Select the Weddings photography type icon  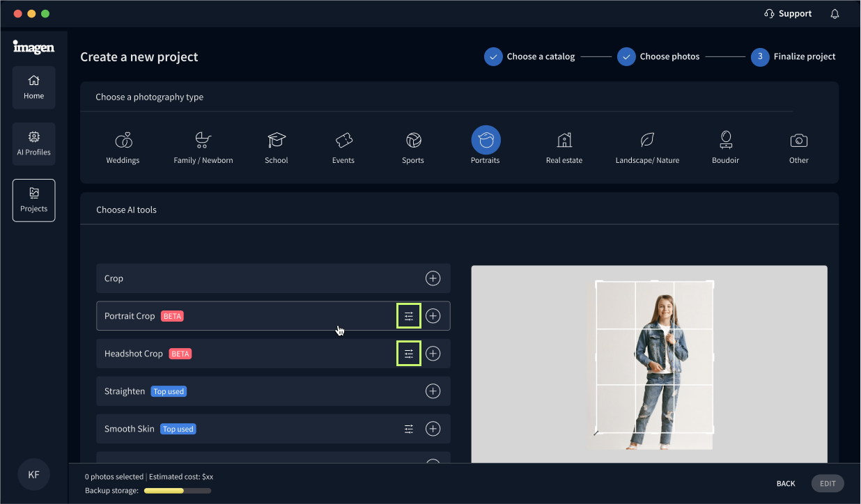click(123, 140)
